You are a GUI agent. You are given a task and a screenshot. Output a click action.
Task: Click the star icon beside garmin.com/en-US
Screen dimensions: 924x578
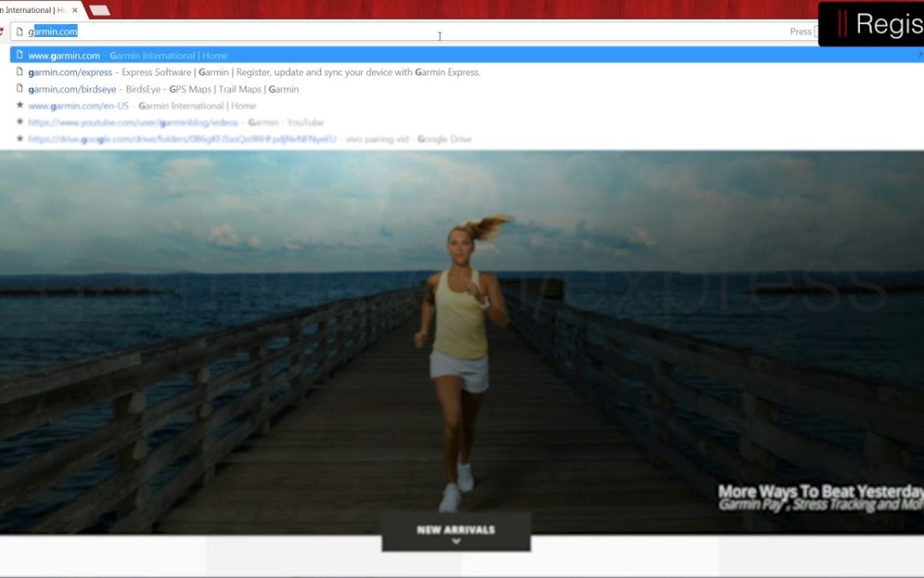pyautogui.click(x=20, y=106)
